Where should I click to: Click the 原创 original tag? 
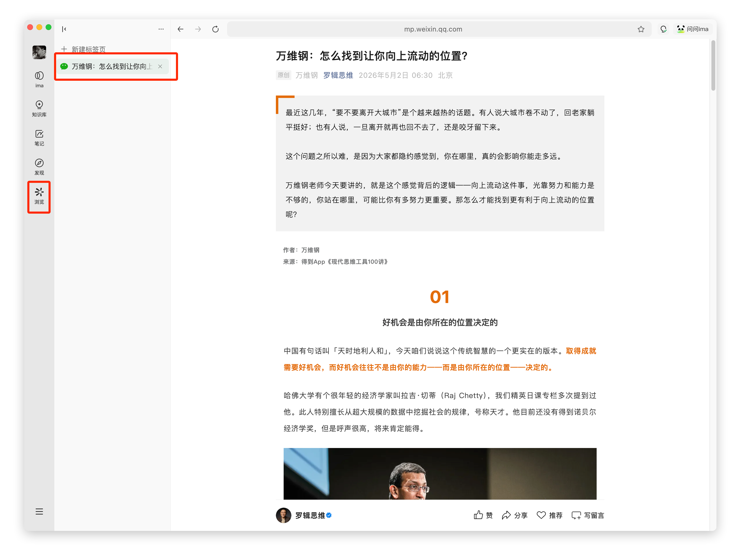pos(283,75)
